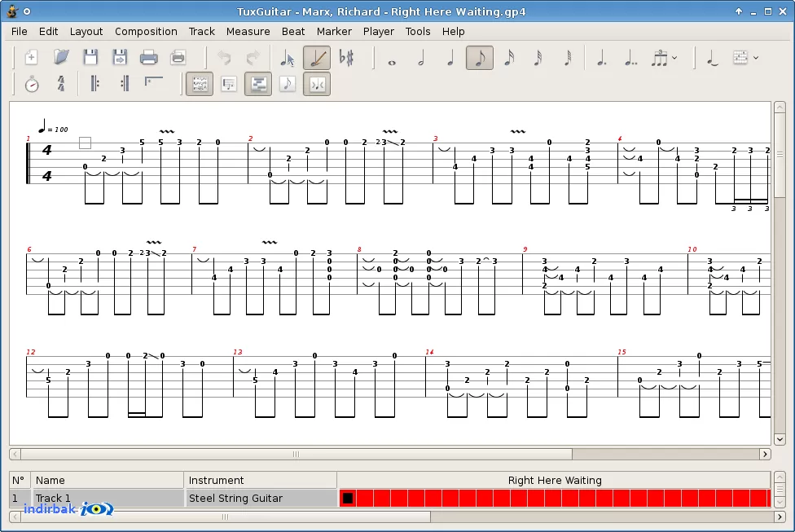Toggle compact view mode
Screen dimensions: 795x532
(x=317, y=84)
